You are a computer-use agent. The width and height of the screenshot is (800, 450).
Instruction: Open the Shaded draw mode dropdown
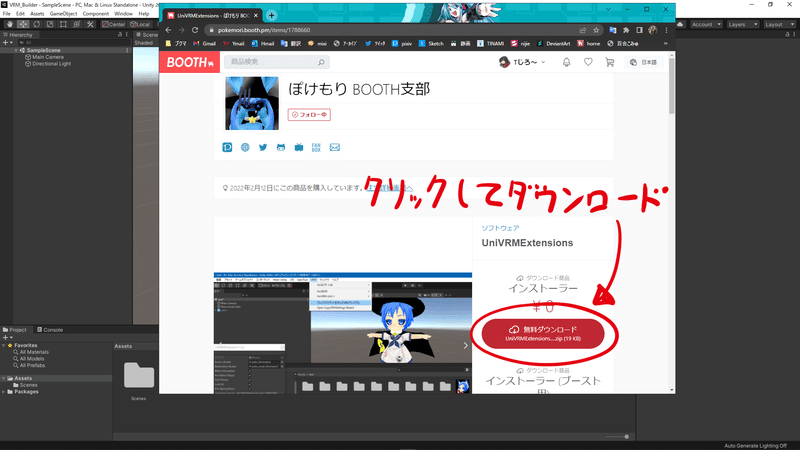click(144, 43)
